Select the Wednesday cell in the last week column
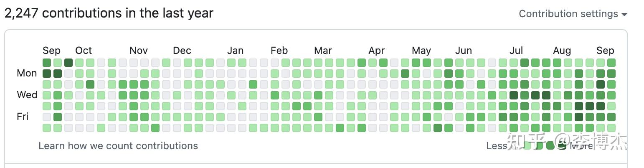644x168 pixels. [611, 95]
